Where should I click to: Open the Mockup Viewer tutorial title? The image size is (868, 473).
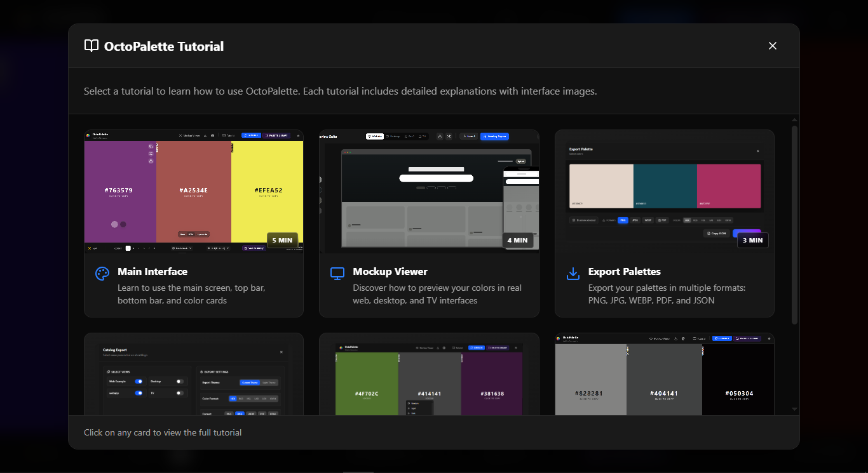pos(390,271)
